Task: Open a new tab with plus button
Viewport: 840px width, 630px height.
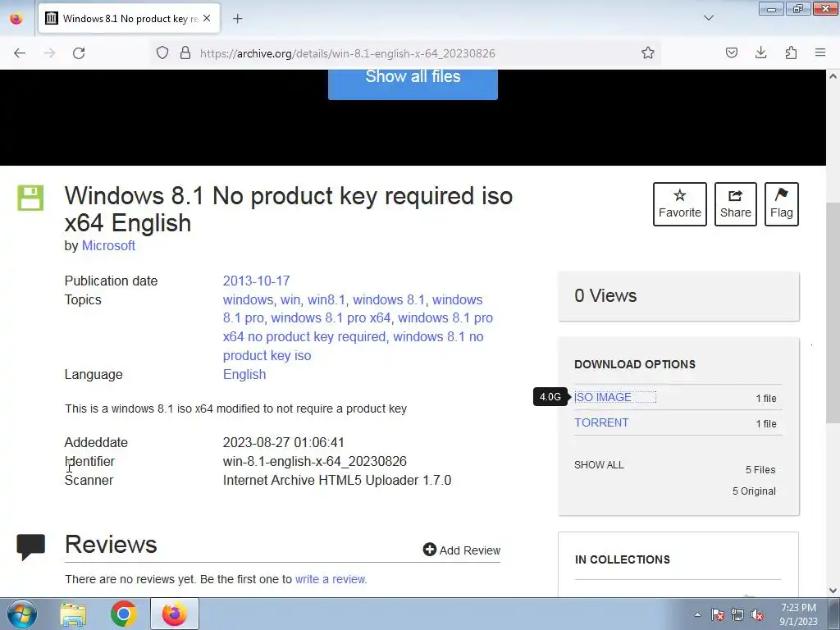Action: coord(237,19)
